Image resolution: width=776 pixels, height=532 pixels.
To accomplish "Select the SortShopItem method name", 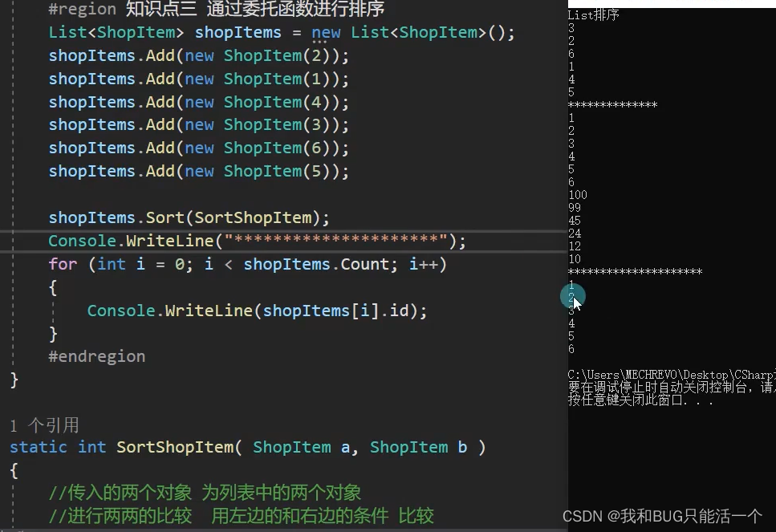I will point(175,447).
